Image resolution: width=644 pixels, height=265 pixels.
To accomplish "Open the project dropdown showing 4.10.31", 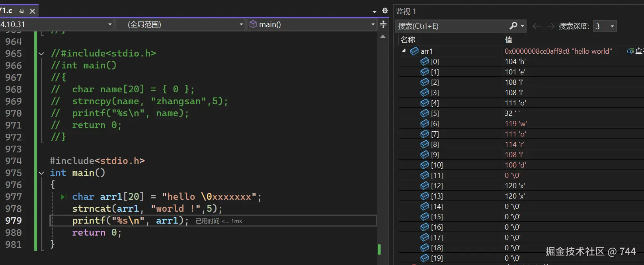I will click(x=57, y=24).
